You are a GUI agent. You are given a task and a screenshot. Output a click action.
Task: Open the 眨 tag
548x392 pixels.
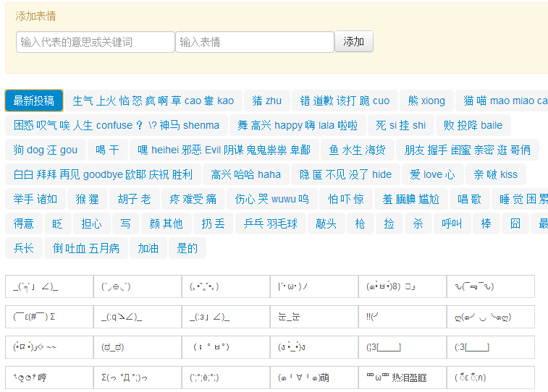click(57, 223)
